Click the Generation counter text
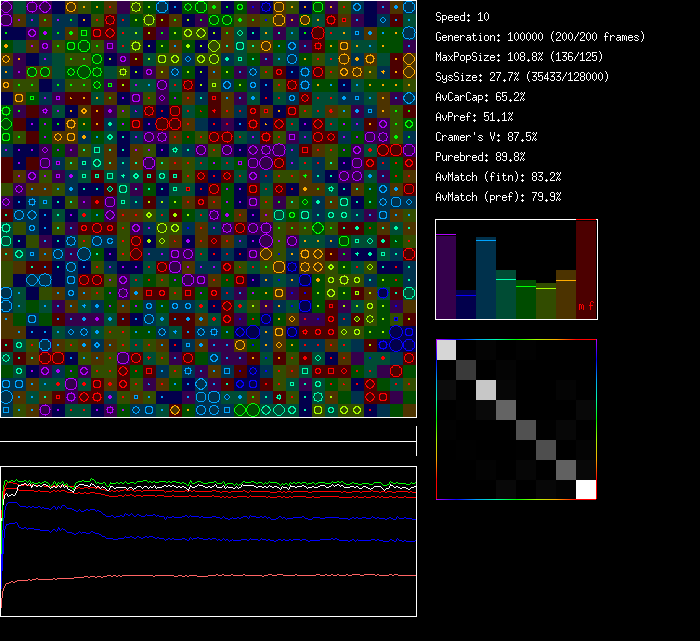 [x=540, y=37]
